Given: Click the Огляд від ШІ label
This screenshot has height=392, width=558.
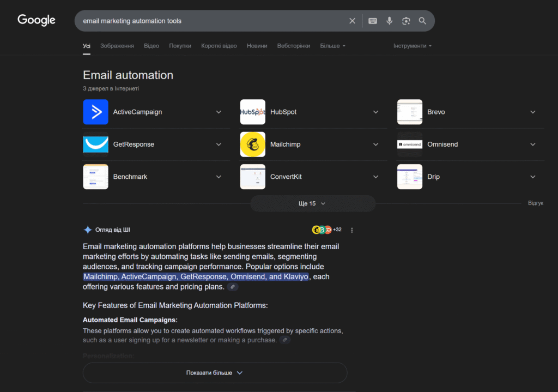Looking at the screenshot, I should [x=112, y=230].
